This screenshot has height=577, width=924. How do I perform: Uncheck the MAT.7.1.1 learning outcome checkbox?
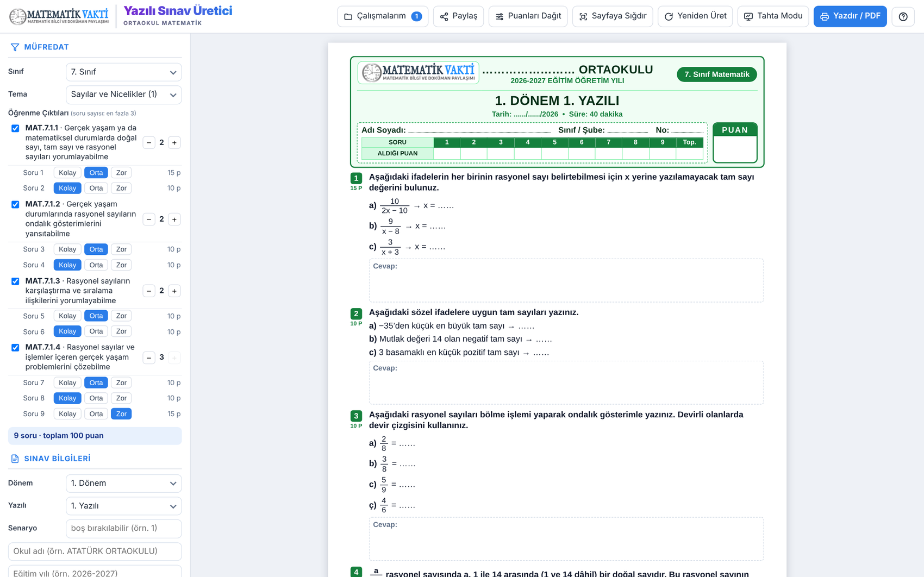tap(15, 128)
